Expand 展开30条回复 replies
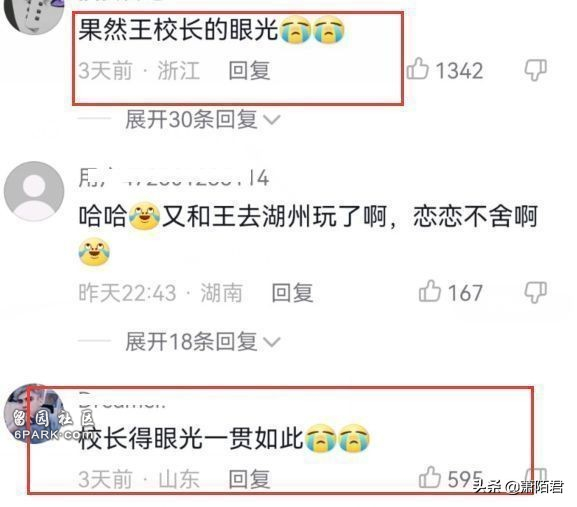Screen dimensions: 577x507 (191, 119)
